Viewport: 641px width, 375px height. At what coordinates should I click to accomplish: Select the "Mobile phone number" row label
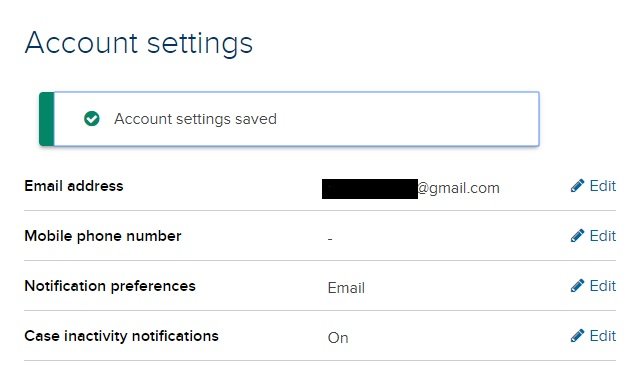(x=103, y=236)
